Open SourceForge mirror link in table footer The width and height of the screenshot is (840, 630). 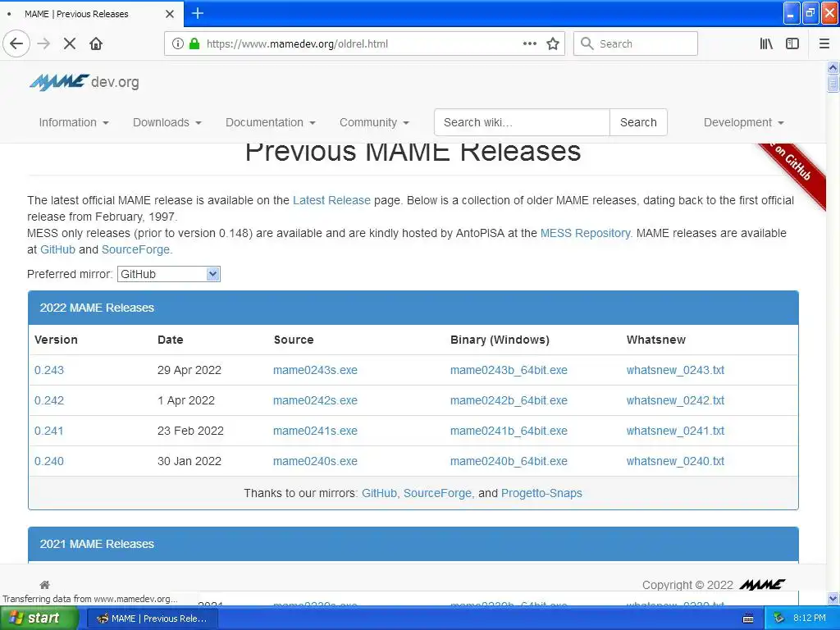coord(438,493)
